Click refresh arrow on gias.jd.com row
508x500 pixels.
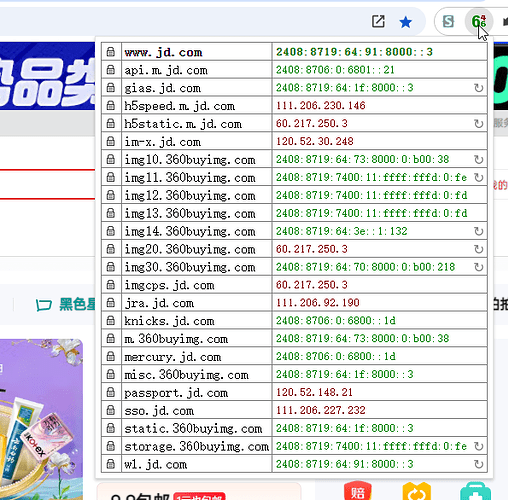coord(479,88)
